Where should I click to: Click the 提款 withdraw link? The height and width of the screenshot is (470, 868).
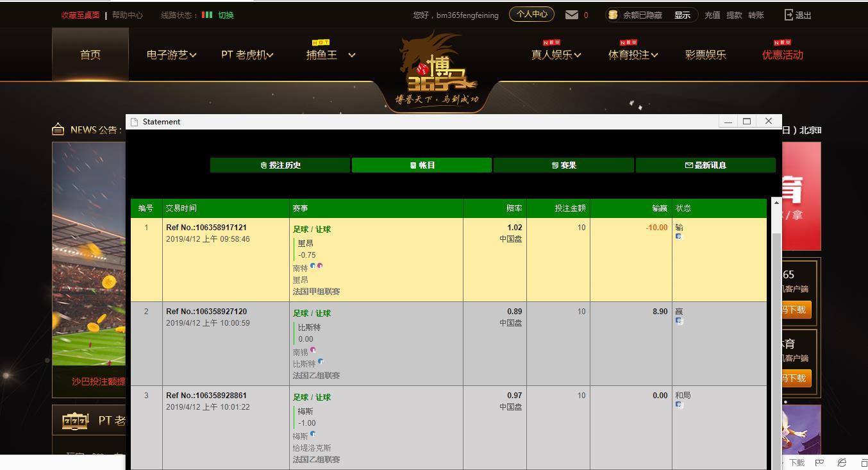(x=734, y=15)
